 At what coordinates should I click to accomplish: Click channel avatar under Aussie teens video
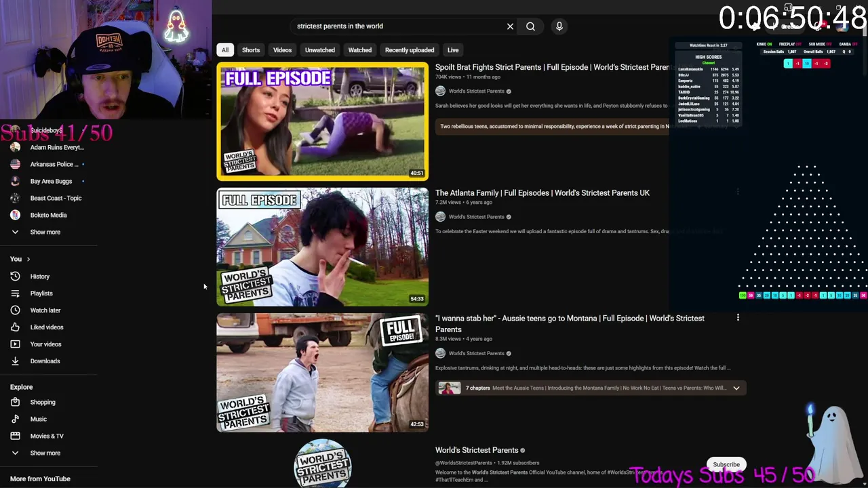(x=440, y=353)
